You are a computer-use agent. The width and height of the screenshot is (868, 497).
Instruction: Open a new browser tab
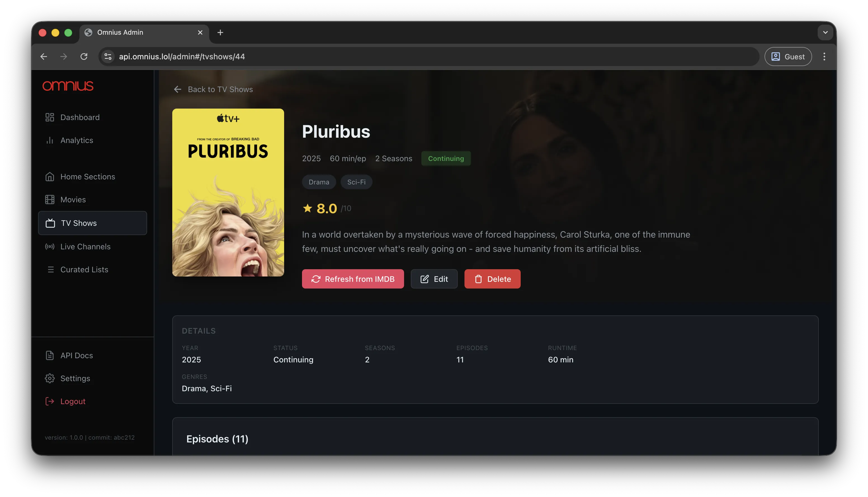click(220, 32)
